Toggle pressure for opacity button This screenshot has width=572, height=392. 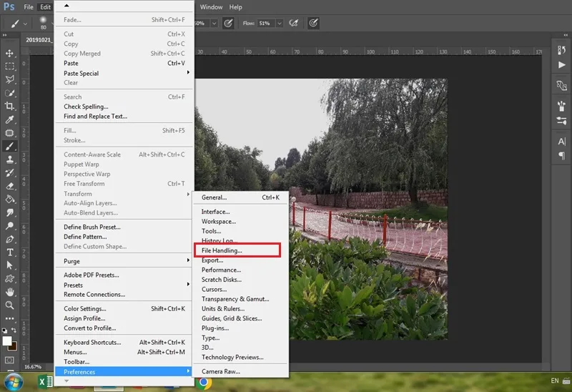point(228,24)
